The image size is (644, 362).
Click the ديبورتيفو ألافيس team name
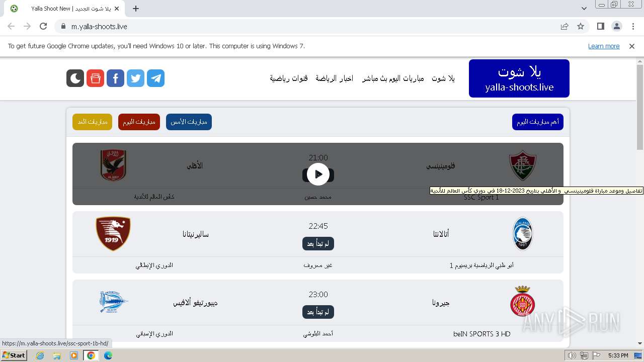(195, 303)
